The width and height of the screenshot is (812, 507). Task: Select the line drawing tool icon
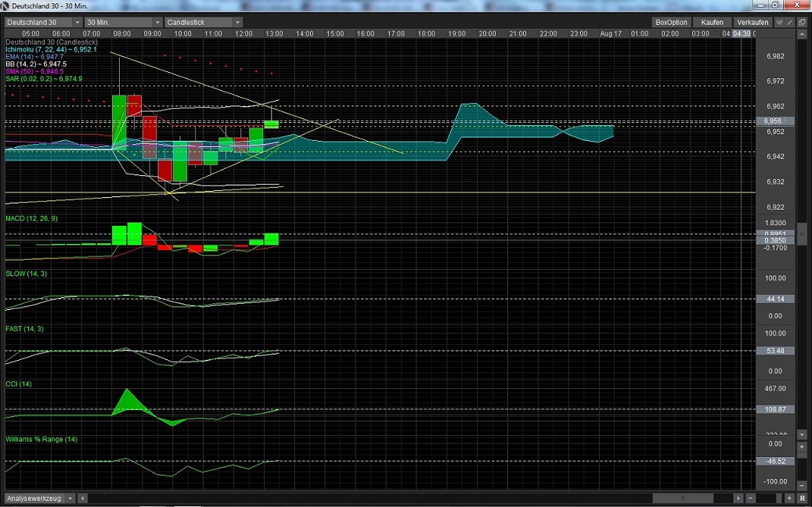tap(790, 22)
